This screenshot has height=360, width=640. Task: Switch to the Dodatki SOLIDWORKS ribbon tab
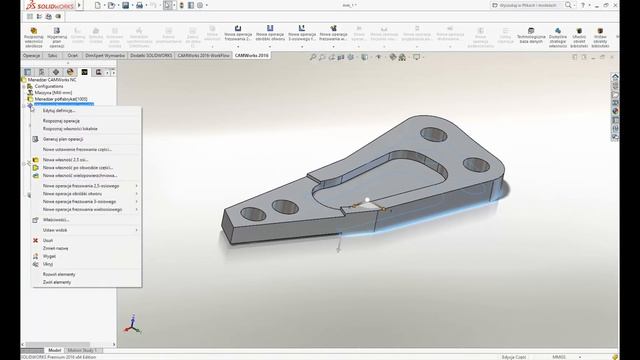[151, 56]
